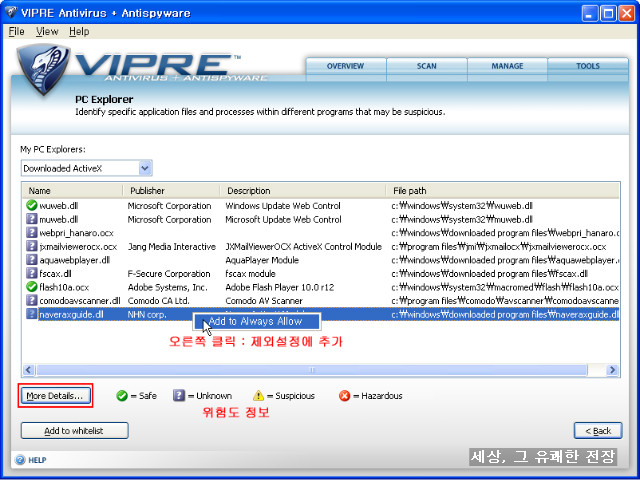Screen dimensions: 640x480
Task: Sort by the File path column header
Action: click(x=502, y=191)
